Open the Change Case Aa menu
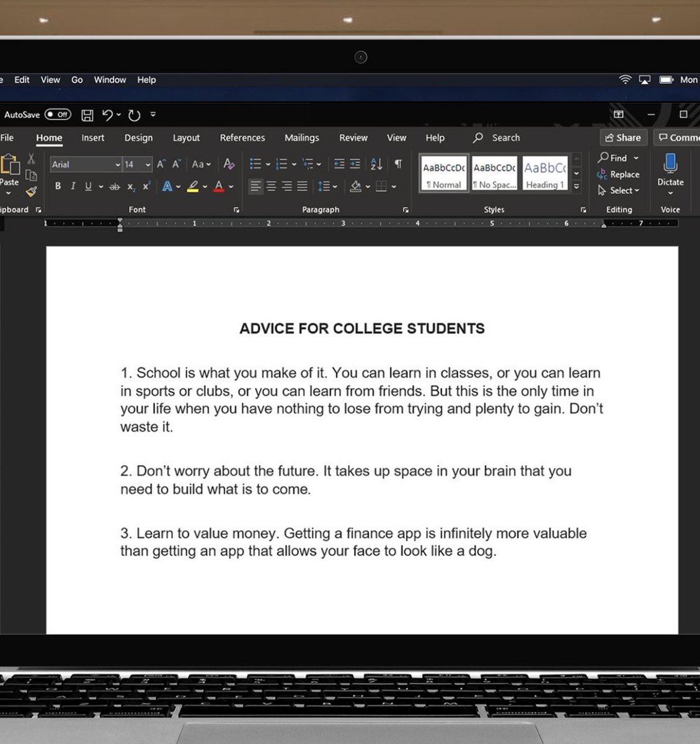Image resolution: width=700 pixels, height=744 pixels. tap(201, 164)
